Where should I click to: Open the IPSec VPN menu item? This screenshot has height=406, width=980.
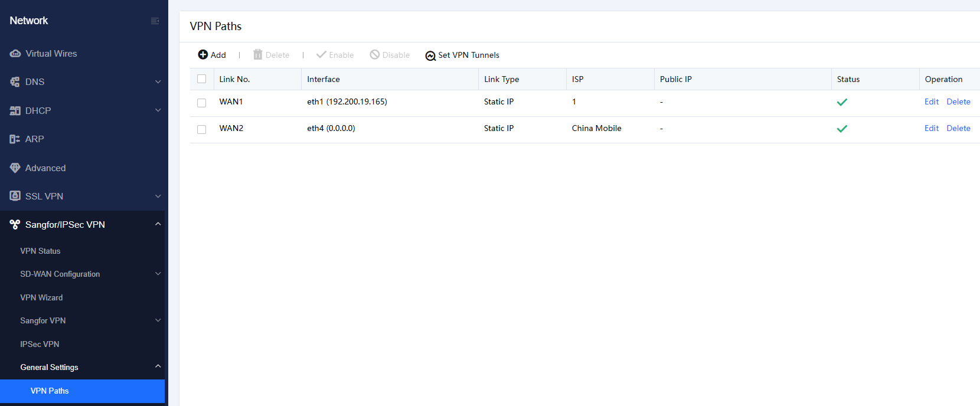(x=40, y=344)
